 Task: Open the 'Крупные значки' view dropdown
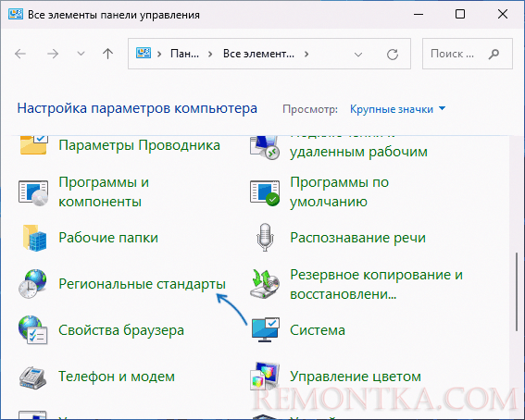click(397, 109)
